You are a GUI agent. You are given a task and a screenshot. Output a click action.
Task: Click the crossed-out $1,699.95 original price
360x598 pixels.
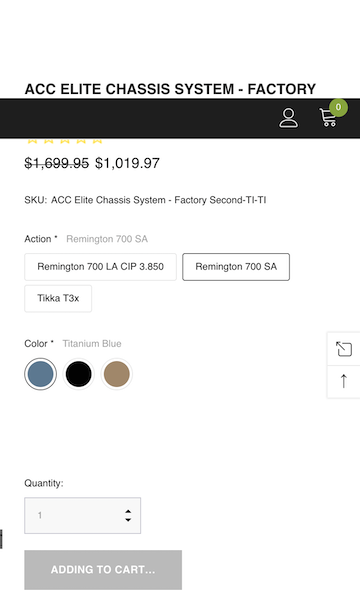(56, 163)
